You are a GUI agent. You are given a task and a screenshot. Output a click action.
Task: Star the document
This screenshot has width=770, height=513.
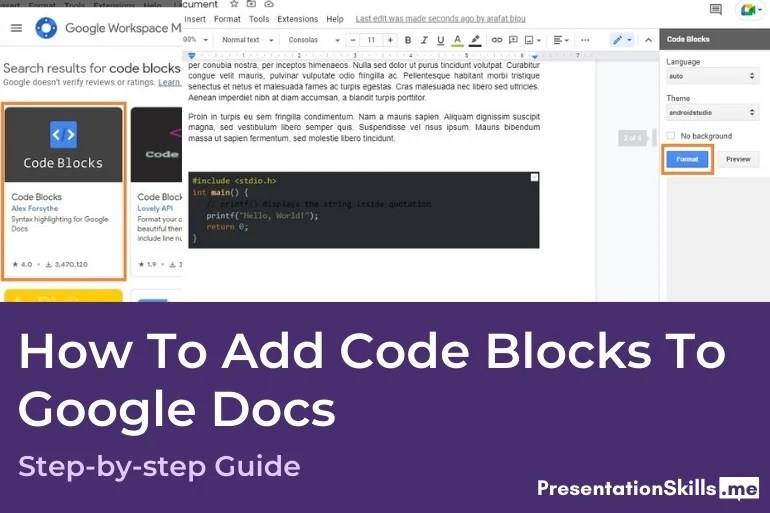[235, 4]
